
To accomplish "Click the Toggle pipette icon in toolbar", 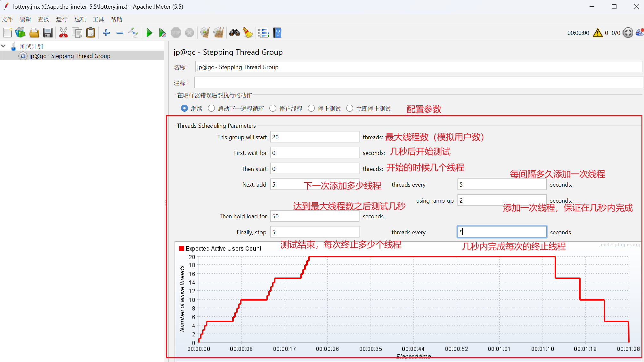I will 133,33.
